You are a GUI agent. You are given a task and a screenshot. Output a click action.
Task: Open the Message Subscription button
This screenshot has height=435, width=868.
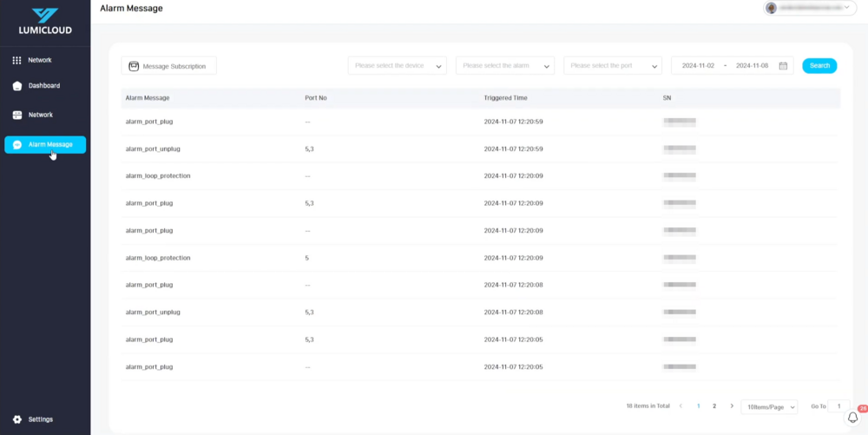click(x=168, y=66)
